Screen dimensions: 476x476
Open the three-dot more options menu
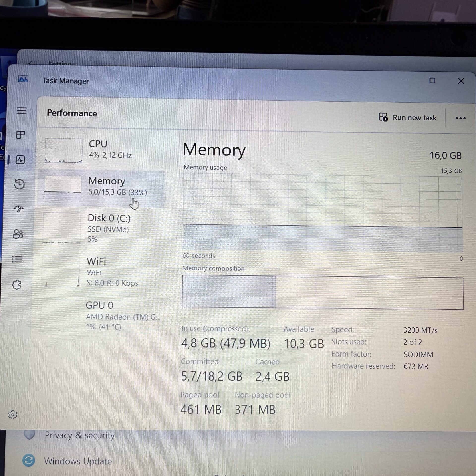pyautogui.click(x=460, y=118)
